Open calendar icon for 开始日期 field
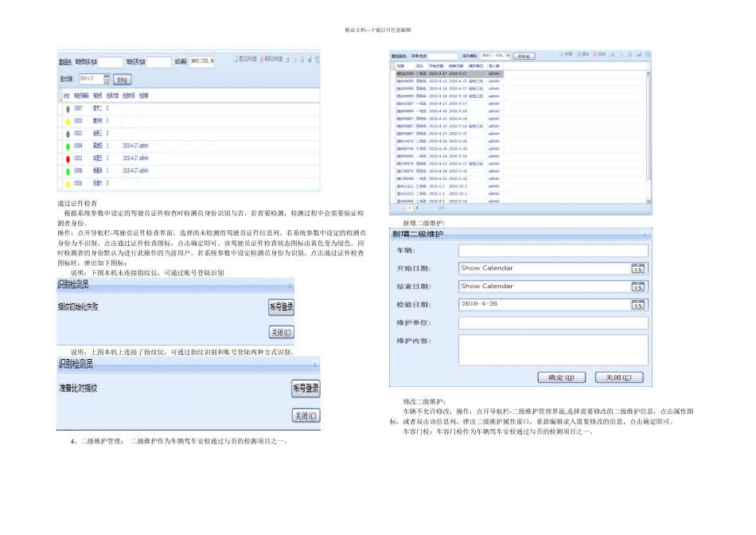 (x=637, y=268)
